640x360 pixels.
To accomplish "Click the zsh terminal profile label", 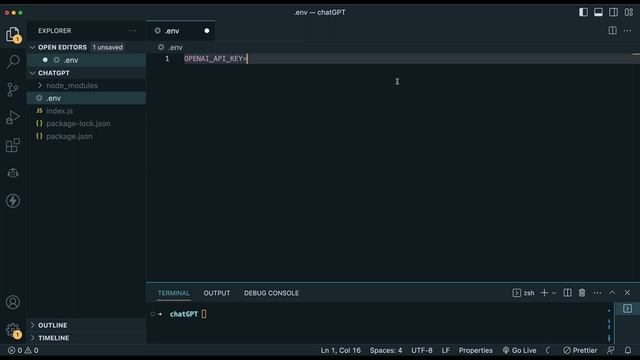I will click(524, 293).
